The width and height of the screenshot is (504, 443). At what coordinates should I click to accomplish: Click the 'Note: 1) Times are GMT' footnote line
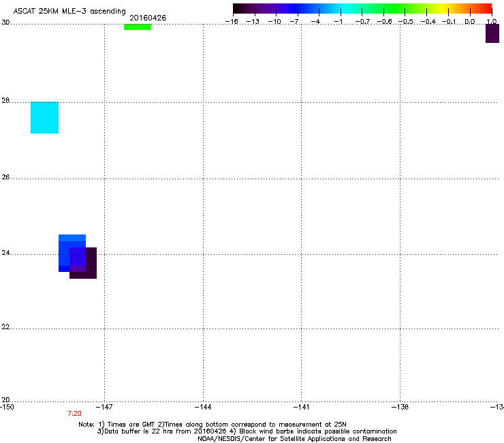coord(212,425)
